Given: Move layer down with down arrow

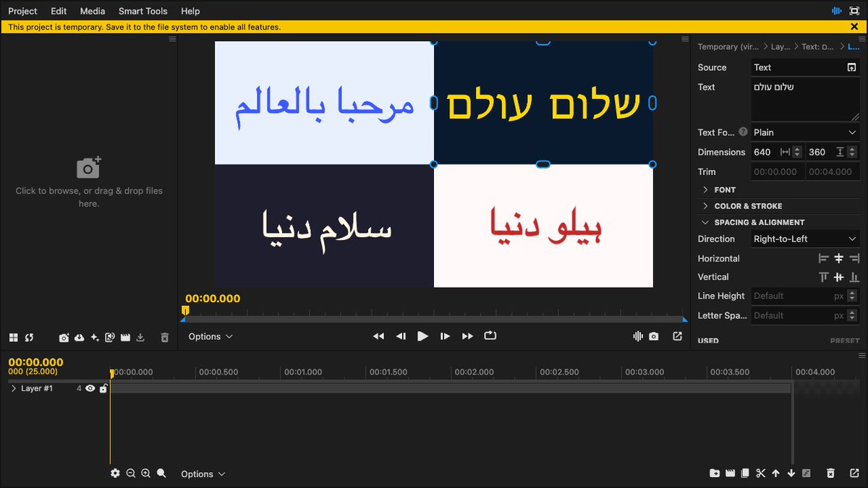Looking at the screenshot, I should coord(791,474).
